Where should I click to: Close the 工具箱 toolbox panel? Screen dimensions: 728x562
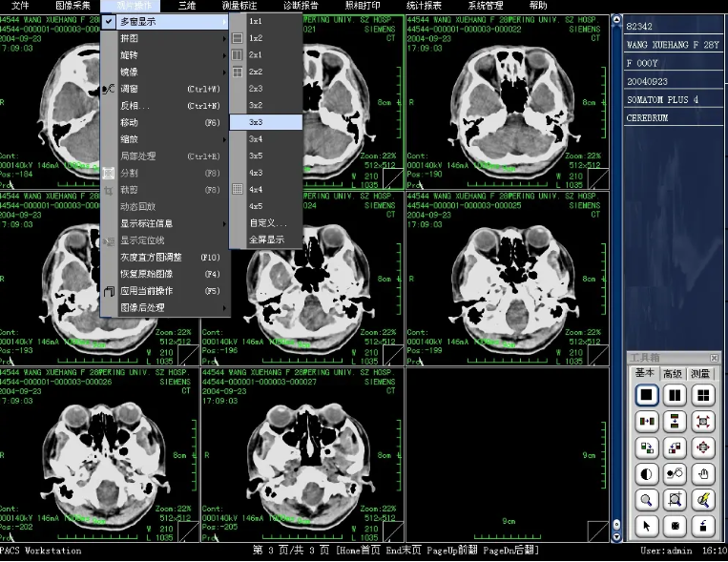tap(714, 358)
